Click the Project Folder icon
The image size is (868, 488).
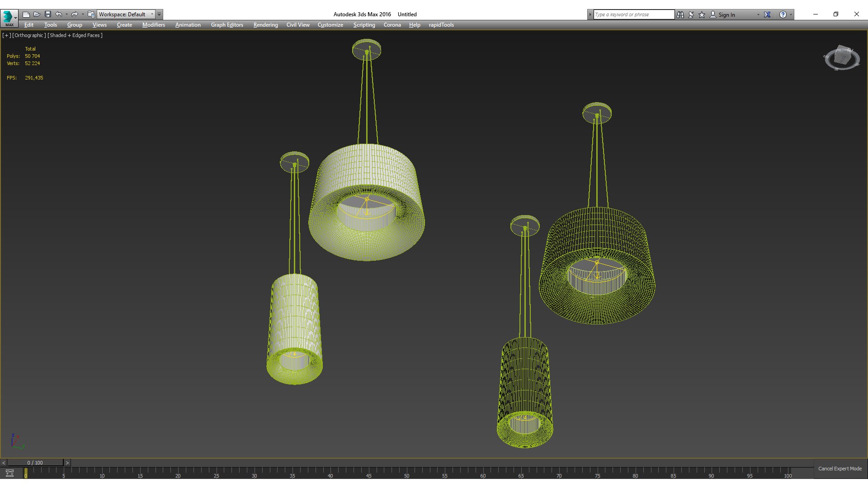coord(91,14)
